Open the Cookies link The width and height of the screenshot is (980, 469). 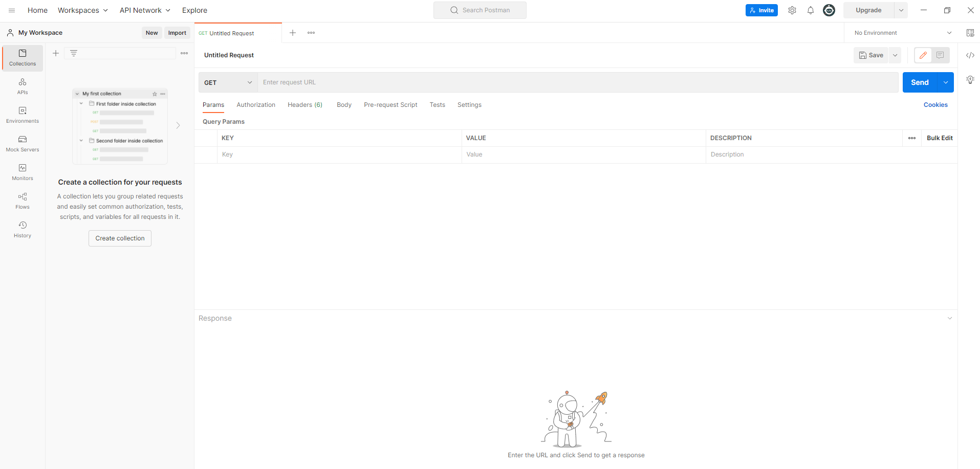[935, 105]
